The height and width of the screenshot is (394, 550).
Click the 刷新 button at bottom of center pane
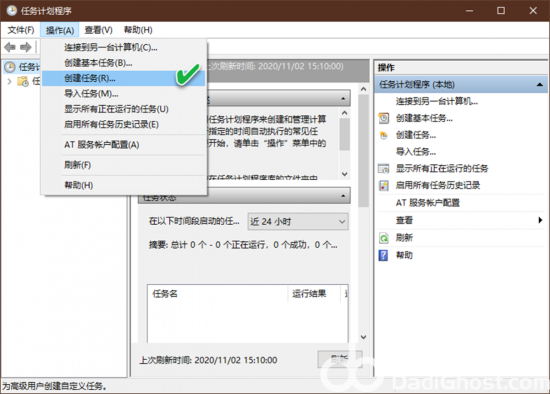[x=340, y=359]
